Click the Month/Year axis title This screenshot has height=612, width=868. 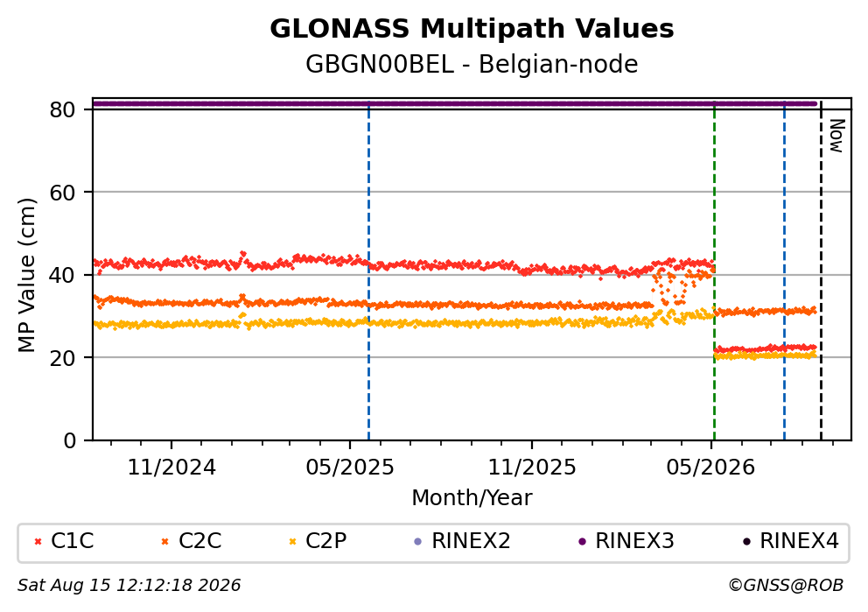(472, 498)
